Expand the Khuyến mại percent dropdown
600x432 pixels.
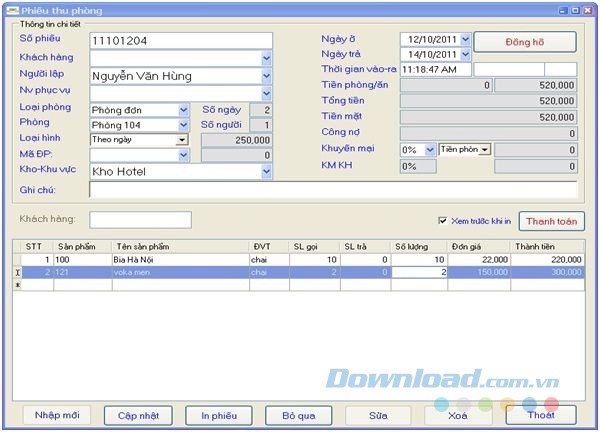[429, 149]
